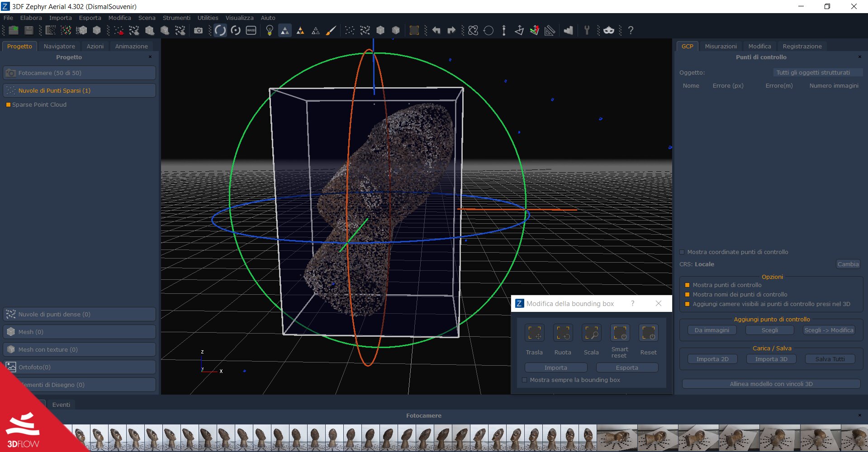Viewport: 868px width, 452px height.
Task: Click the Smart reset bounding box icon
Action: [620, 333]
